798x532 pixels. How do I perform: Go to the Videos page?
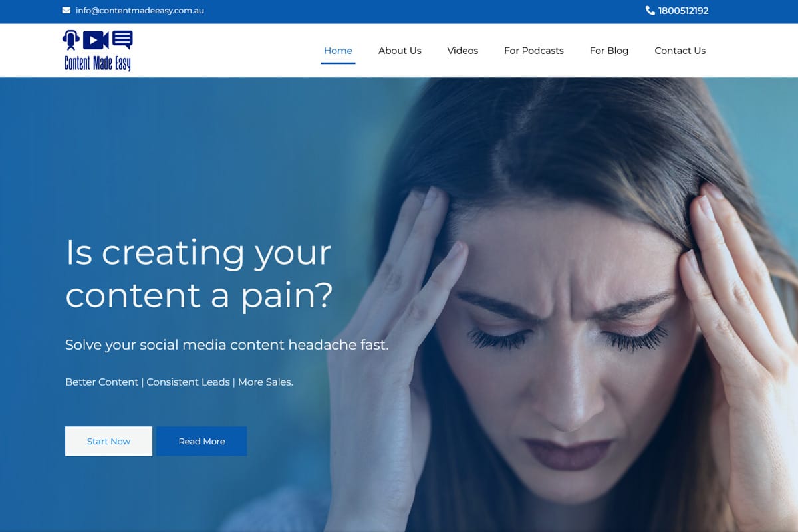point(463,51)
